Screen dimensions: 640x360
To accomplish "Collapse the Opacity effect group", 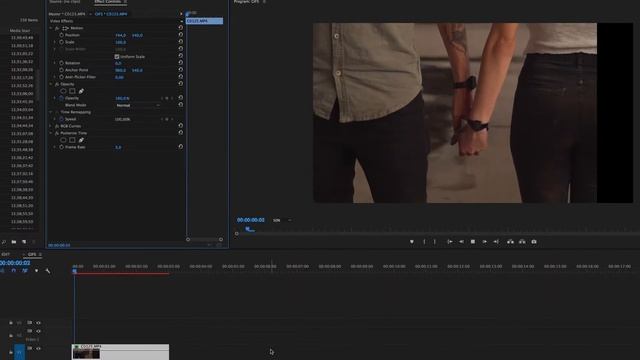I will (51, 84).
